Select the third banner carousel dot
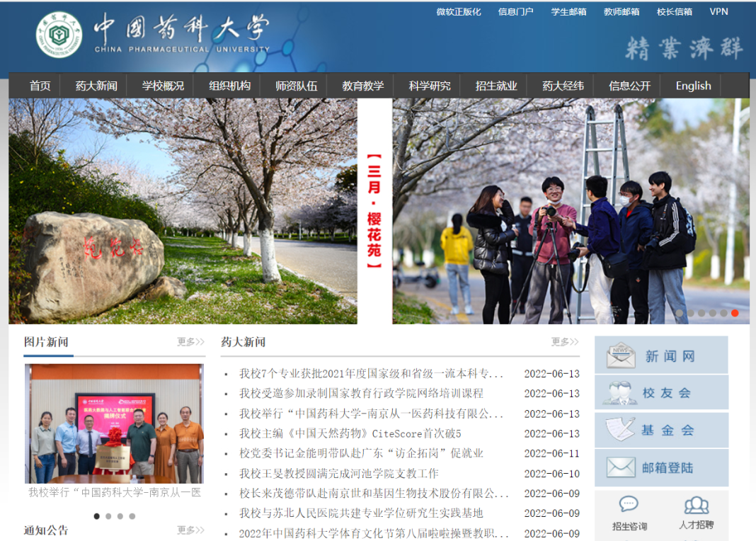 tap(701, 313)
